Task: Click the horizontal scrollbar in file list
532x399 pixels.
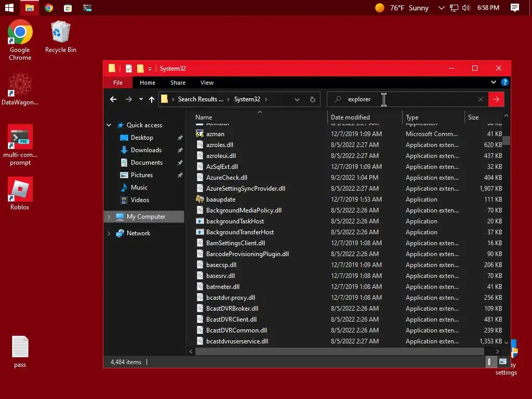Action: (x=340, y=352)
